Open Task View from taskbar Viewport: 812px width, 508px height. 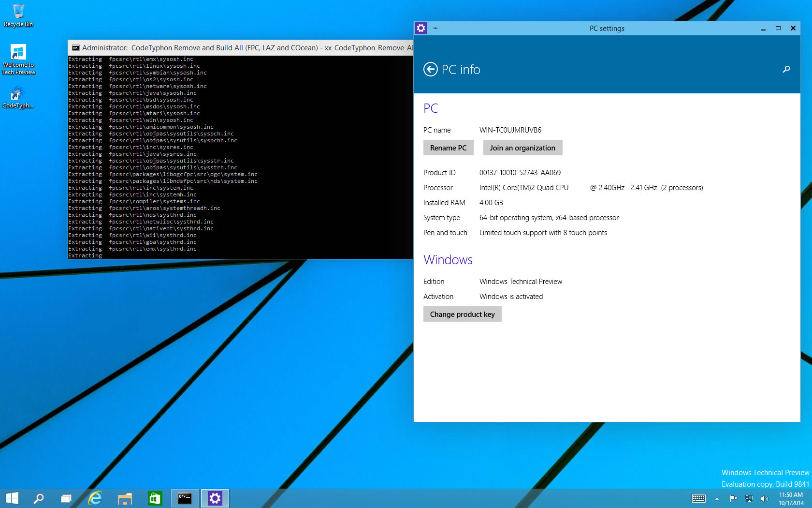point(66,498)
